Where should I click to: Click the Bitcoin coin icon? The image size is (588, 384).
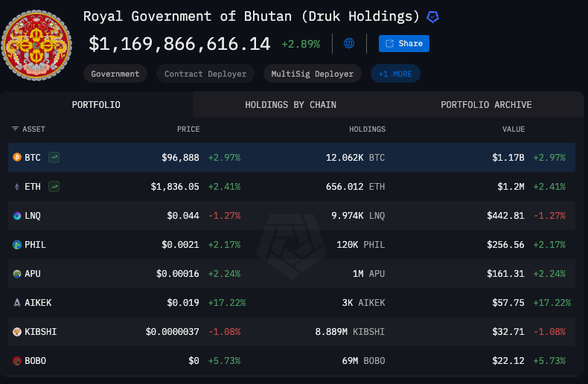[17, 158]
